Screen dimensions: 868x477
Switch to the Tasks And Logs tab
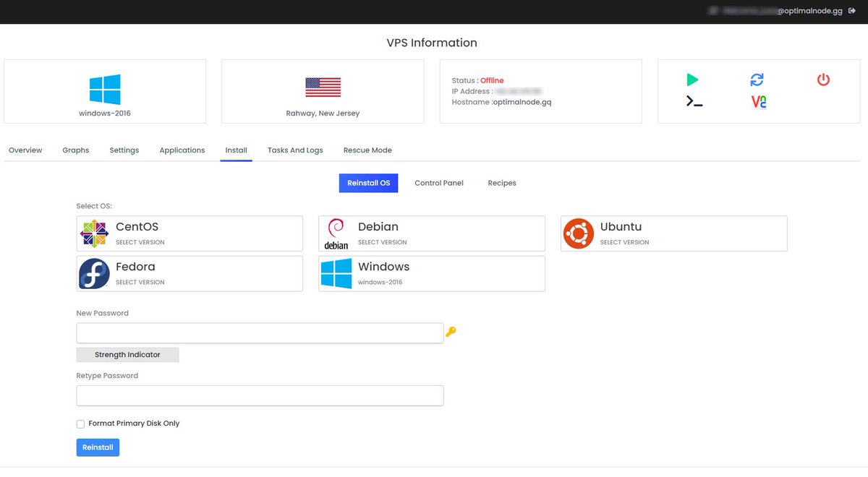coord(295,150)
